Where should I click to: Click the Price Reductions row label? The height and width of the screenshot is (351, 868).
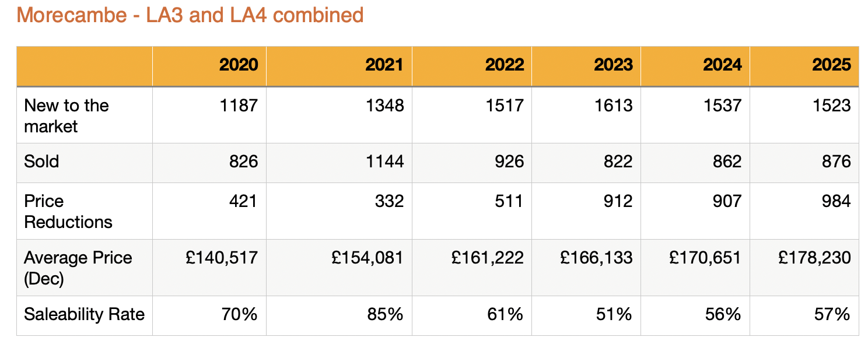pyautogui.click(x=68, y=211)
